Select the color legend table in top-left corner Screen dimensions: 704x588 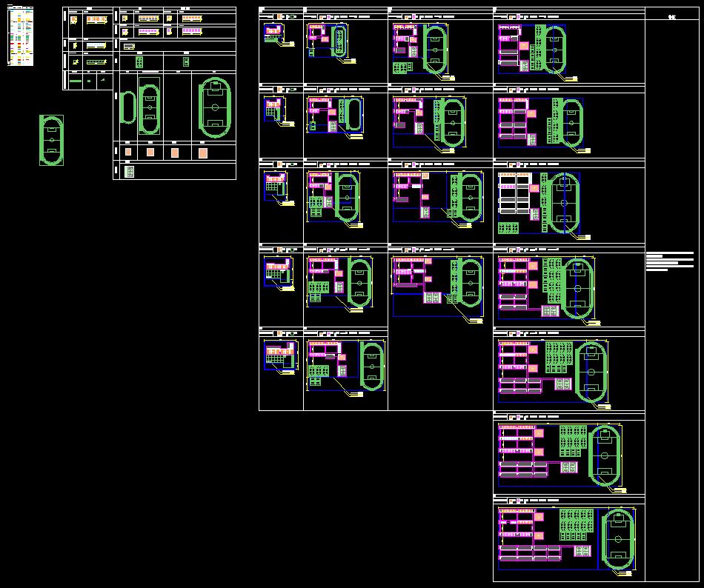tap(21, 36)
